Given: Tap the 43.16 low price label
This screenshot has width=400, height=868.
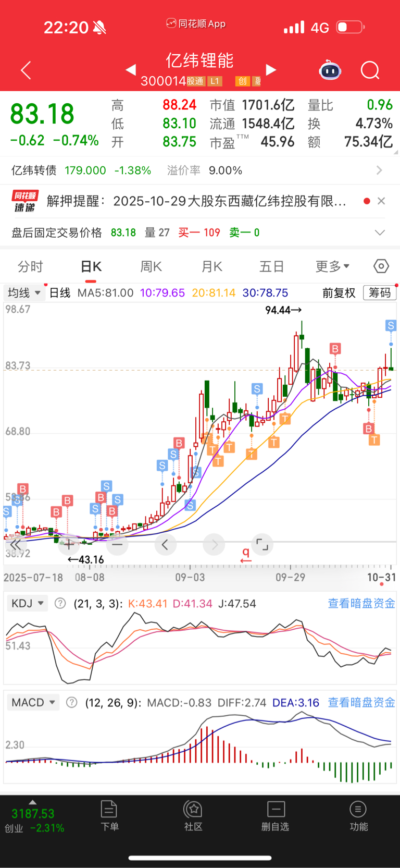Looking at the screenshot, I should pyautogui.click(x=86, y=559).
